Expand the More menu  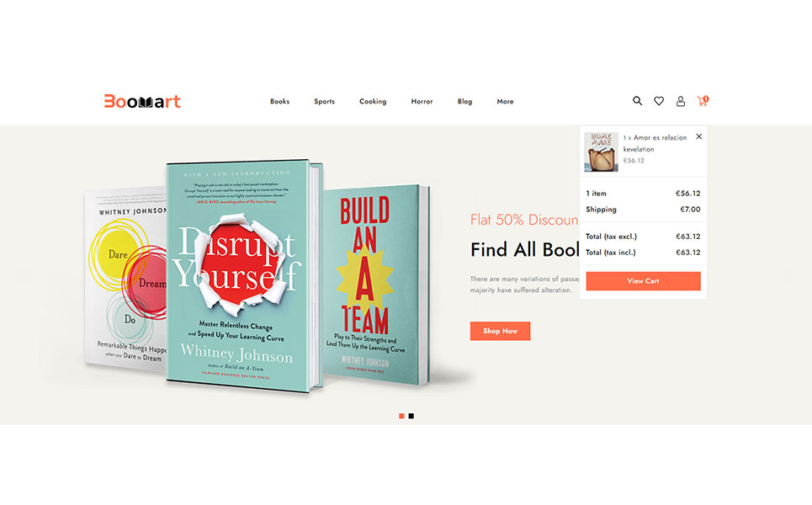click(x=505, y=101)
